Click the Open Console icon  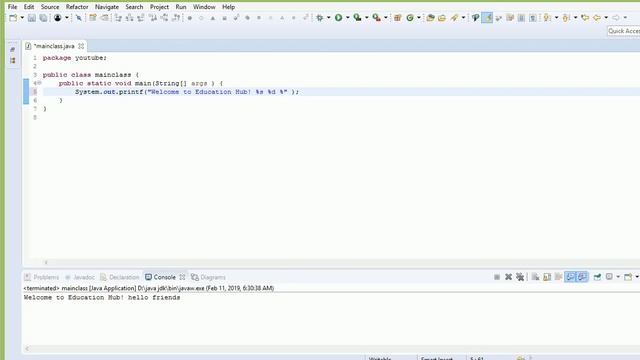coord(628,277)
